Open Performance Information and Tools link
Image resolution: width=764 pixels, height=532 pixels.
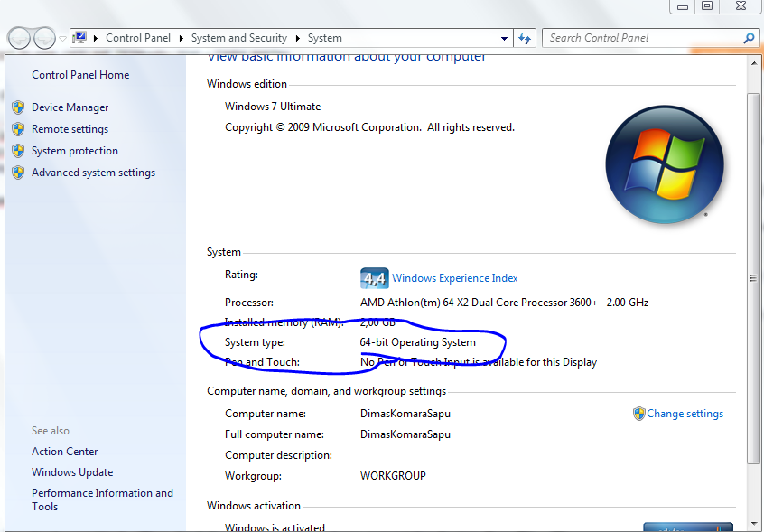pyautogui.click(x=102, y=499)
